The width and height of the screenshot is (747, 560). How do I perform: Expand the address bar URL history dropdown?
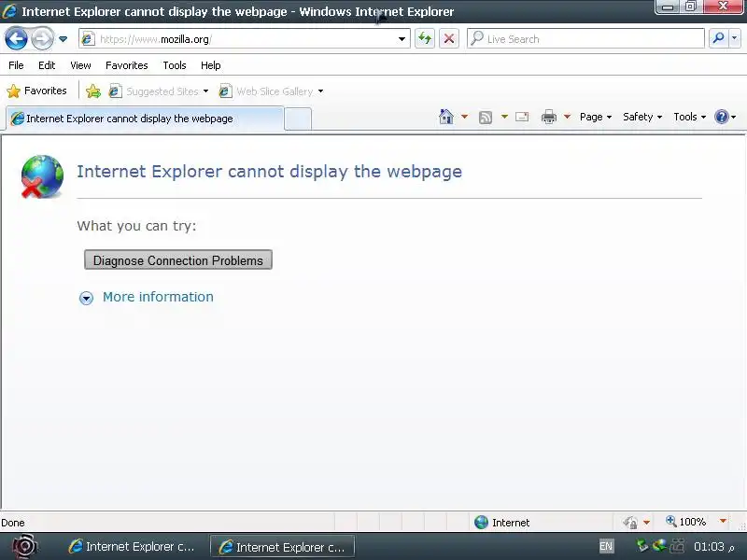click(402, 39)
